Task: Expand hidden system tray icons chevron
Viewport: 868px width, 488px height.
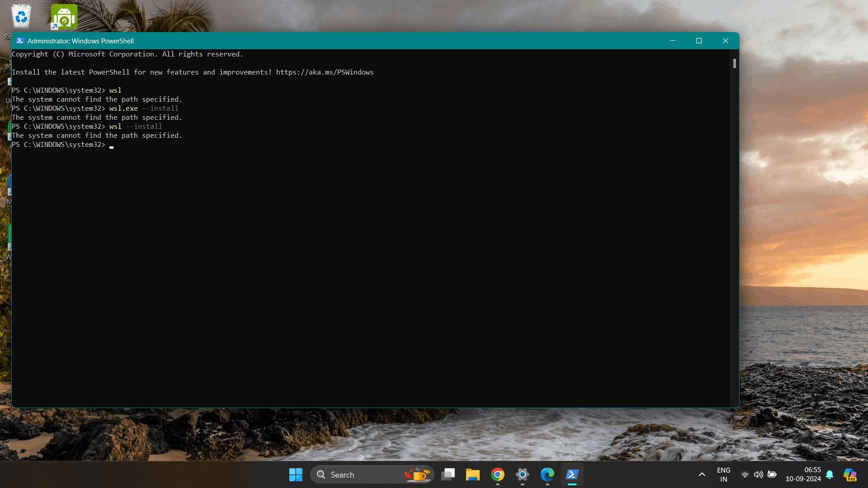Action: click(x=702, y=474)
